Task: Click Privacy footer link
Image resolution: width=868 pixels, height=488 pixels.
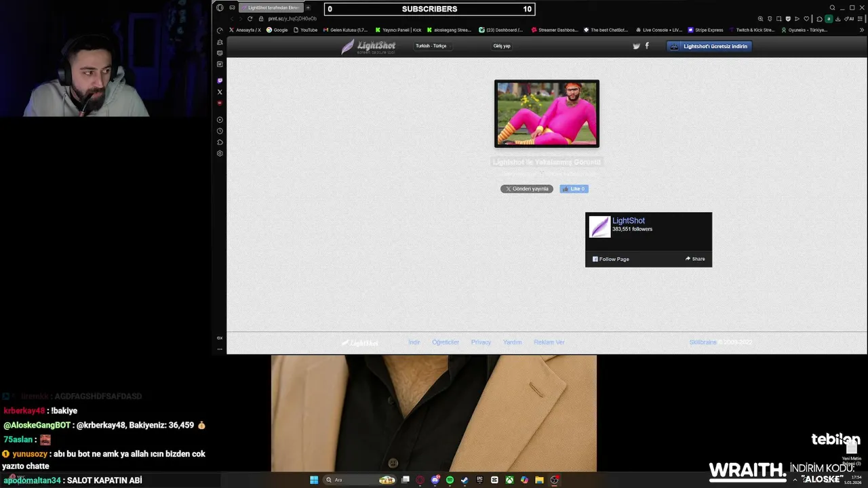Action: point(481,342)
